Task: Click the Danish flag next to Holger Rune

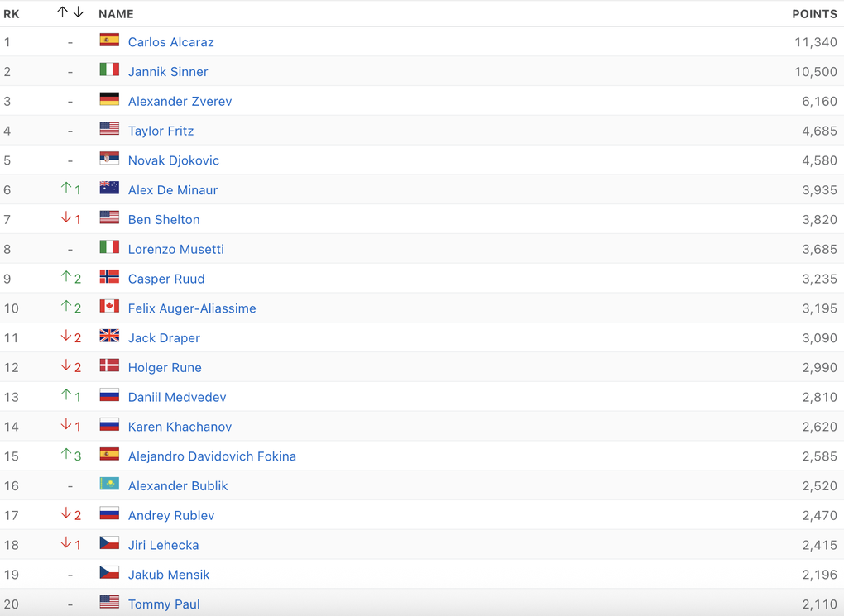Action: click(109, 366)
